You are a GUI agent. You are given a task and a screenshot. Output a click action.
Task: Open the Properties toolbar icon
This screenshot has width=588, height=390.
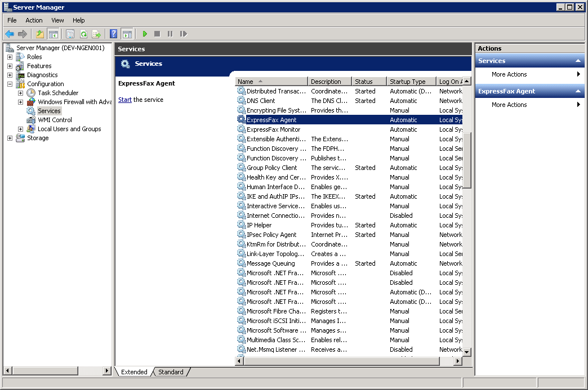click(x=70, y=34)
